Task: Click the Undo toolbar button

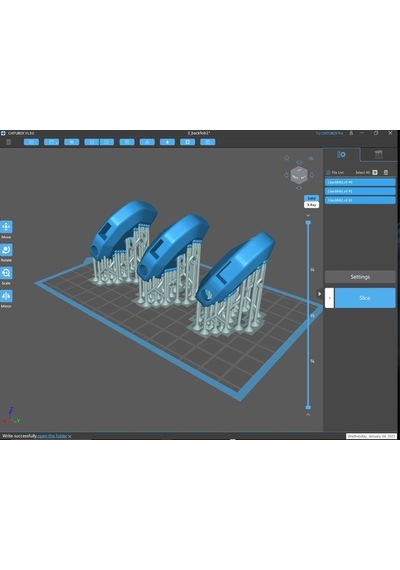Action: (x=92, y=142)
